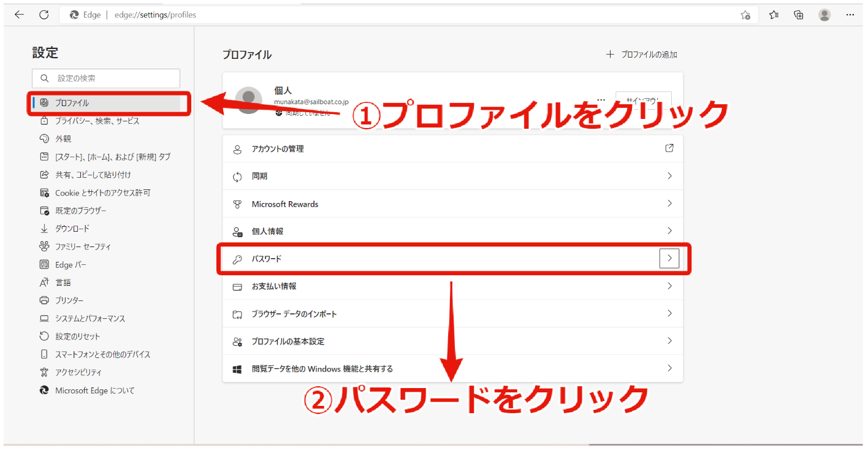Open the Microsoft Rewards row
The width and height of the screenshot is (868, 450).
coord(452,204)
